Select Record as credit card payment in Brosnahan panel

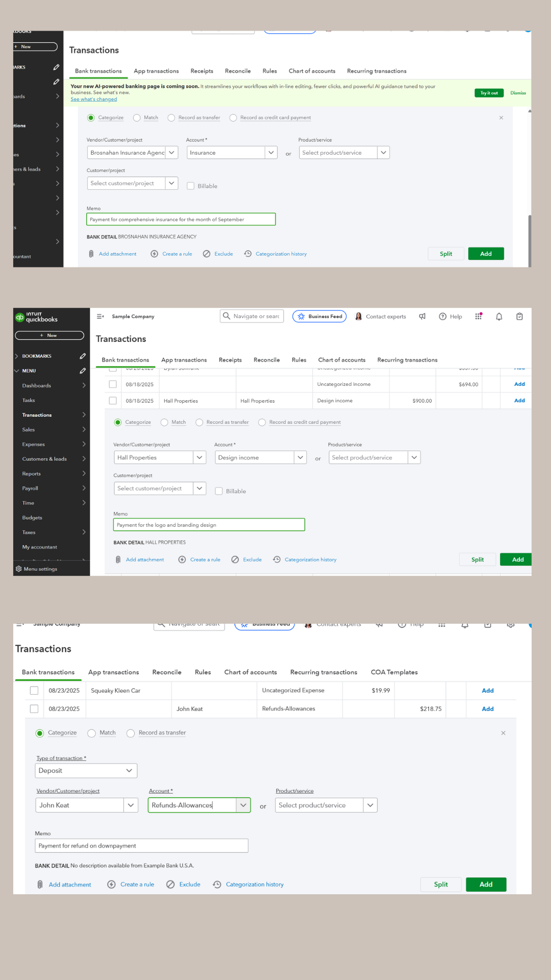pos(233,118)
